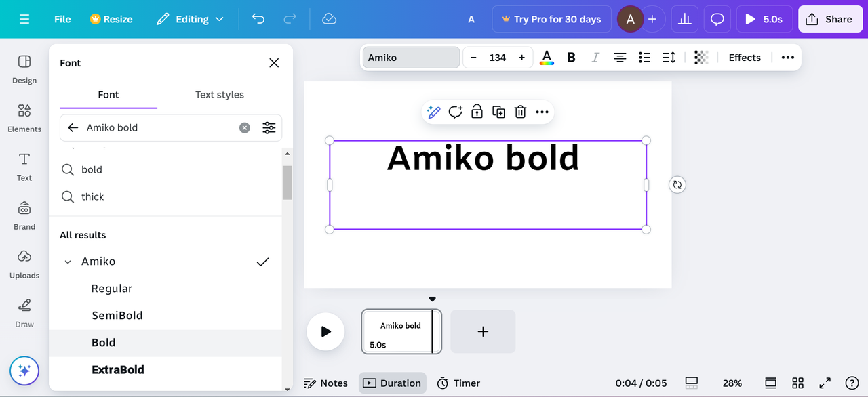
Task: Click the Effects button
Action: pos(745,58)
